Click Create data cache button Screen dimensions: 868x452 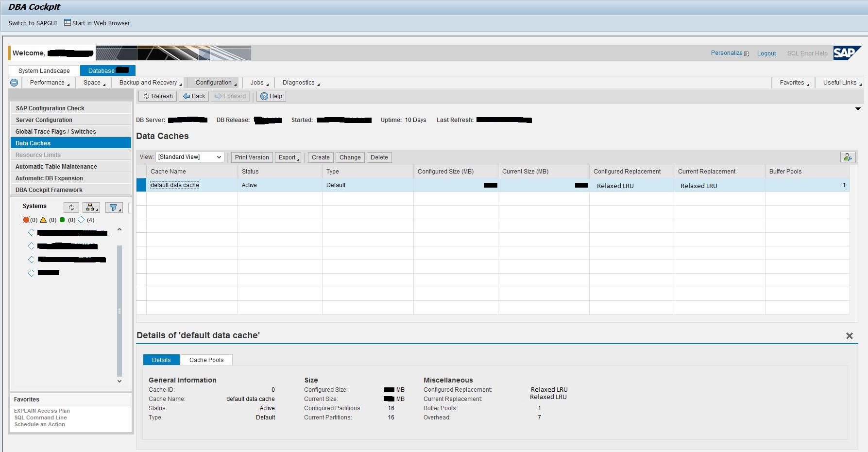(321, 157)
